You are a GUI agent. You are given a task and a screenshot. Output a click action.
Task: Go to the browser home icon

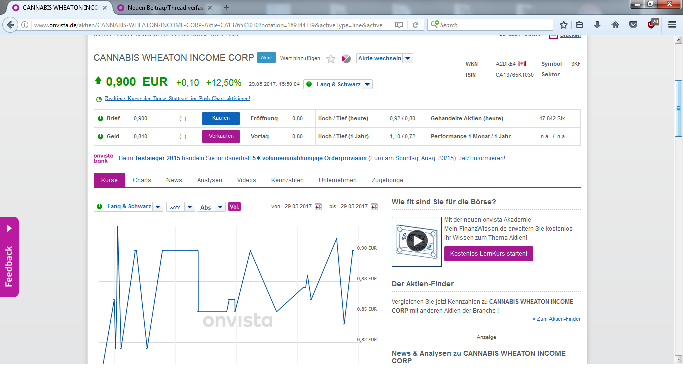pos(615,25)
